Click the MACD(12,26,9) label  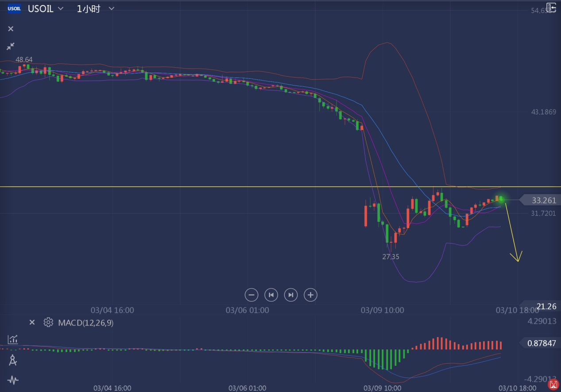[x=85, y=323]
